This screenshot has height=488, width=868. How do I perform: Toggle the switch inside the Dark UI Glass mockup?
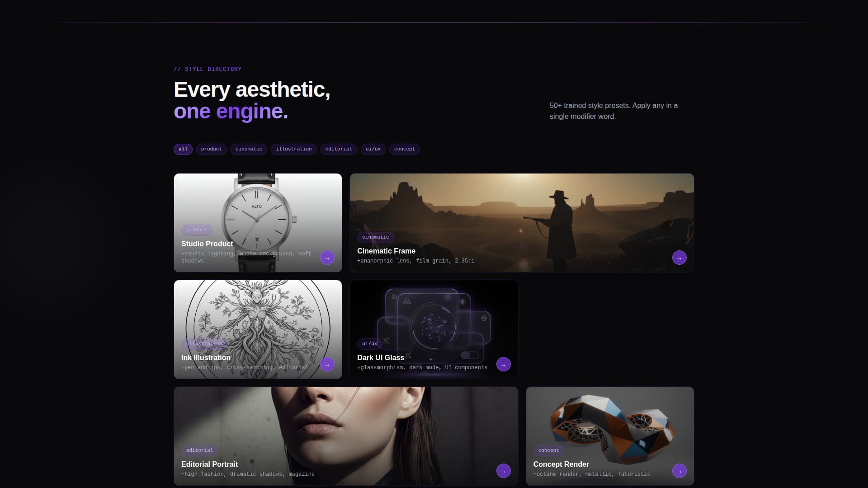coord(469,355)
